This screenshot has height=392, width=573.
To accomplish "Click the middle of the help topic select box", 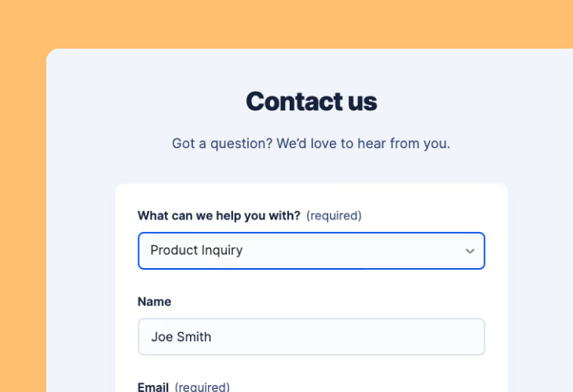I will coord(312,251).
